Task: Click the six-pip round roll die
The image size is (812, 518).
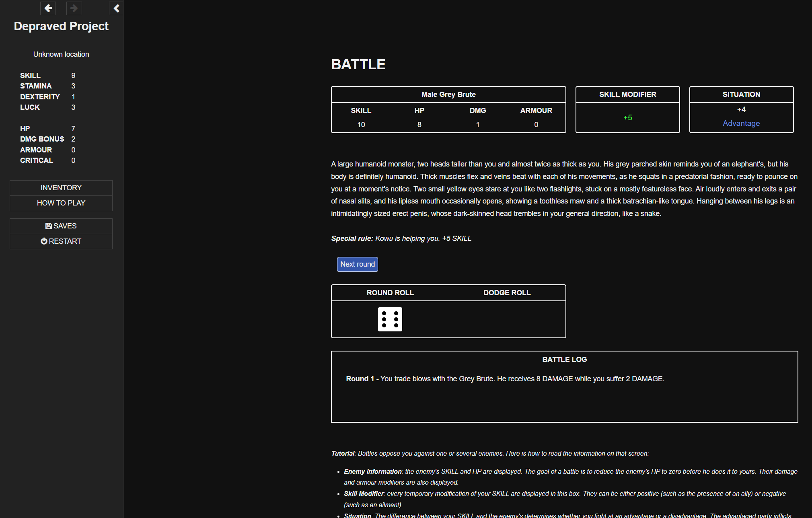Action: point(390,319)
